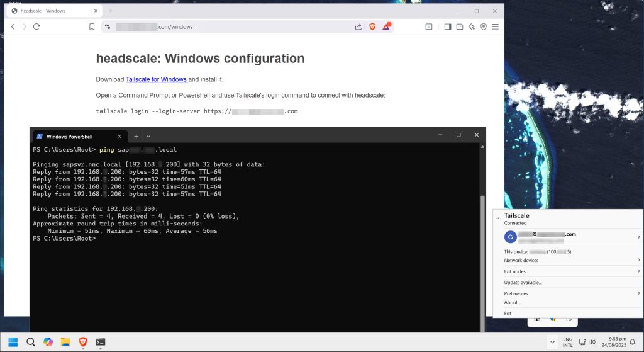Viewport: 644px width, 352px height.
Task: Click the 'Ping statistics' line in PowerShell
Action: [x=96, y=209]
